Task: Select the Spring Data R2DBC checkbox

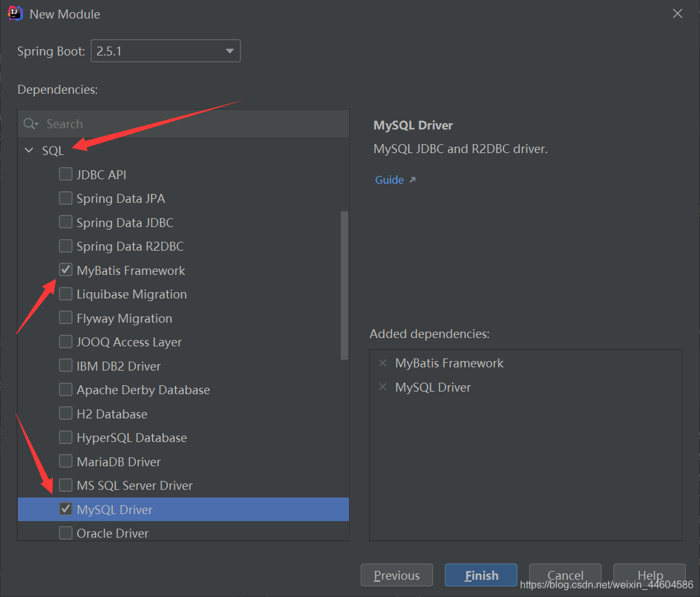Action: click(66, 246)
